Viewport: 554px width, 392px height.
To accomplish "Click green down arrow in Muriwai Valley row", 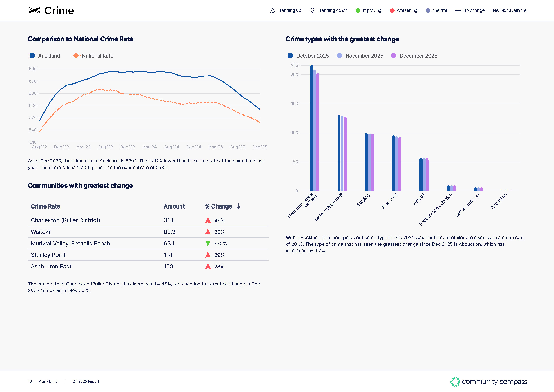I will click(208, 243).
